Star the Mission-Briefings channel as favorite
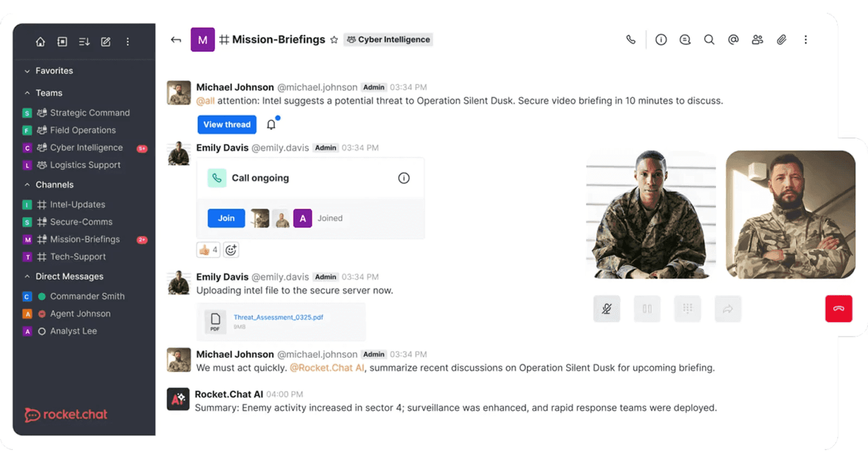Viewport: 868px width, 454px height. coord(334,40)
